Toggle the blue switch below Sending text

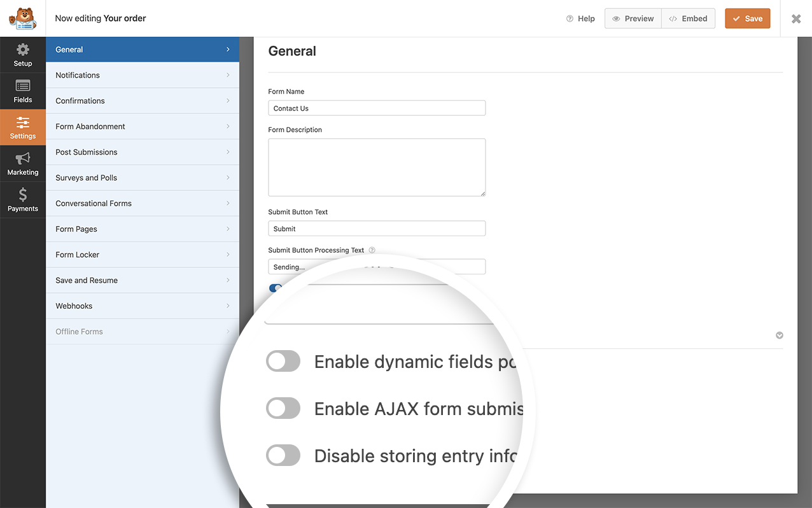[275, 288]
